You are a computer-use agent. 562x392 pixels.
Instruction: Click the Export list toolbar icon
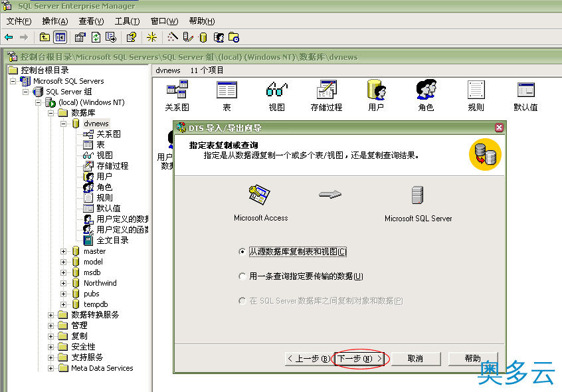pyautogui.click(x=111, y=37)
